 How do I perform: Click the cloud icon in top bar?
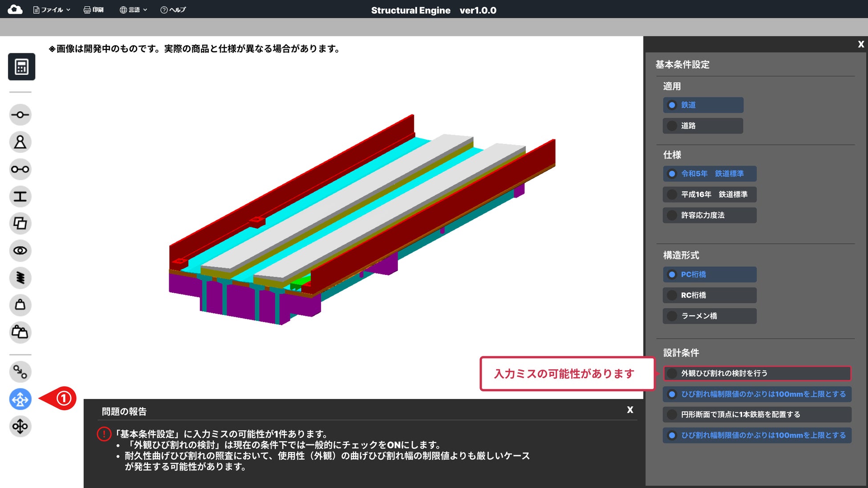[15, 9]
